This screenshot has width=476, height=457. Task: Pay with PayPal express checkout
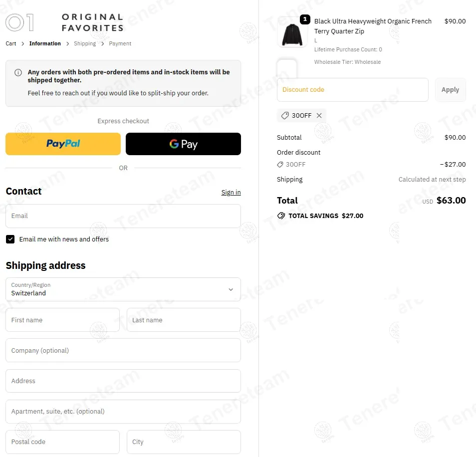(63, 144)
